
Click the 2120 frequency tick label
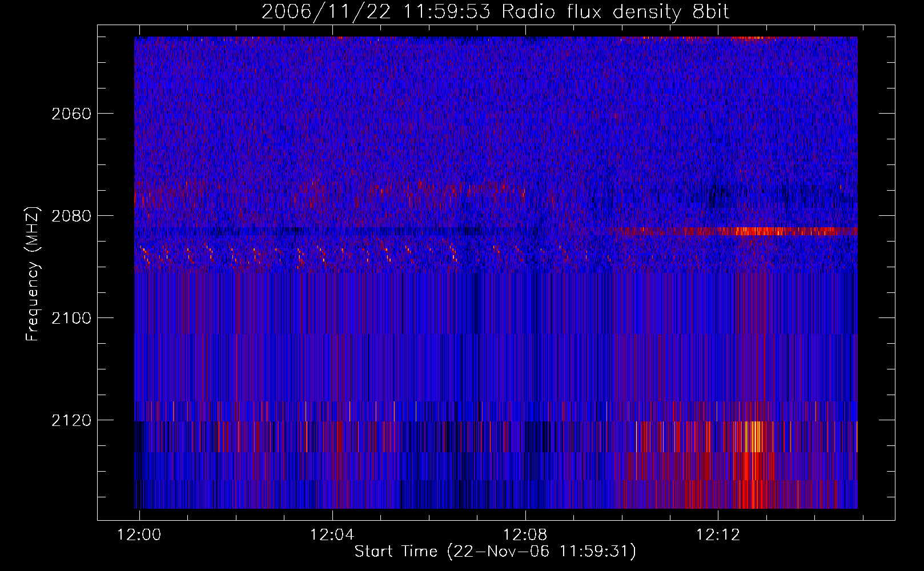point(71,420)
